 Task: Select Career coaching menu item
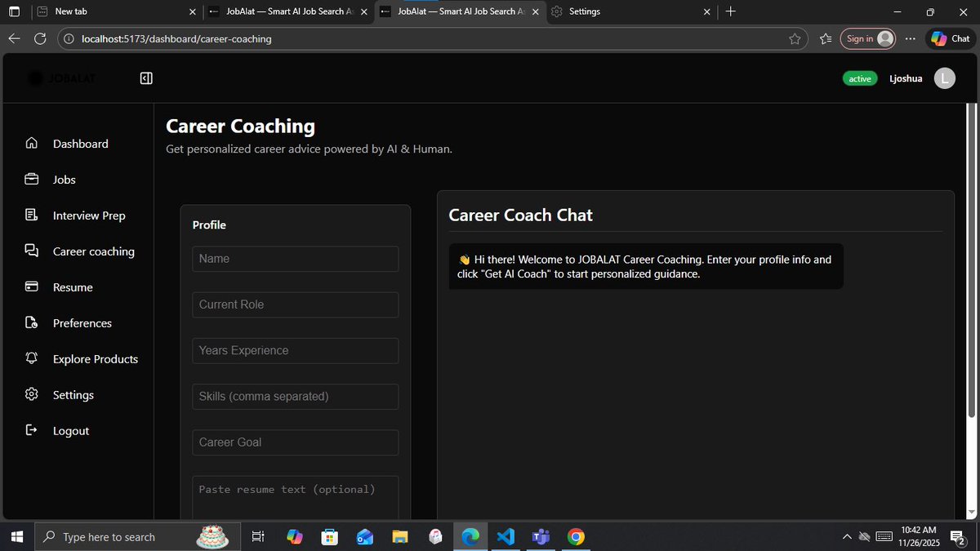[94, 251]
